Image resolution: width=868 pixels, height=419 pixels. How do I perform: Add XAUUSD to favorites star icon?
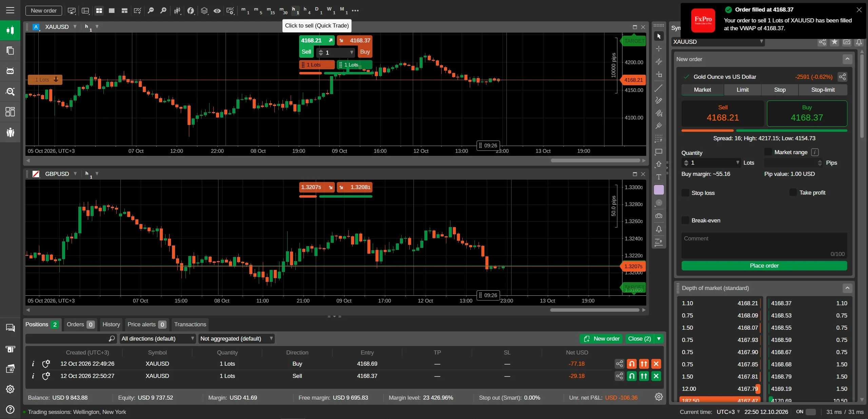tap(834, 42)
